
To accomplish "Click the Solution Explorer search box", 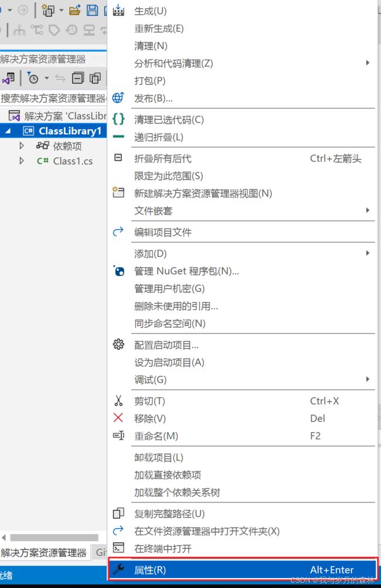I will [x=53, y=98].
